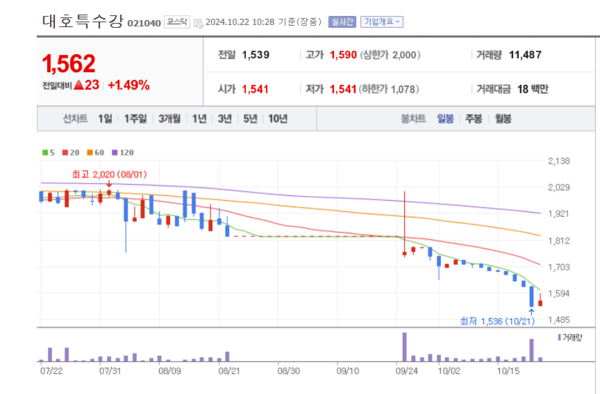Click the 최저 1,536 low marker label
The height and width of the screenshot is (394, 600).
[x=497, y=321]
